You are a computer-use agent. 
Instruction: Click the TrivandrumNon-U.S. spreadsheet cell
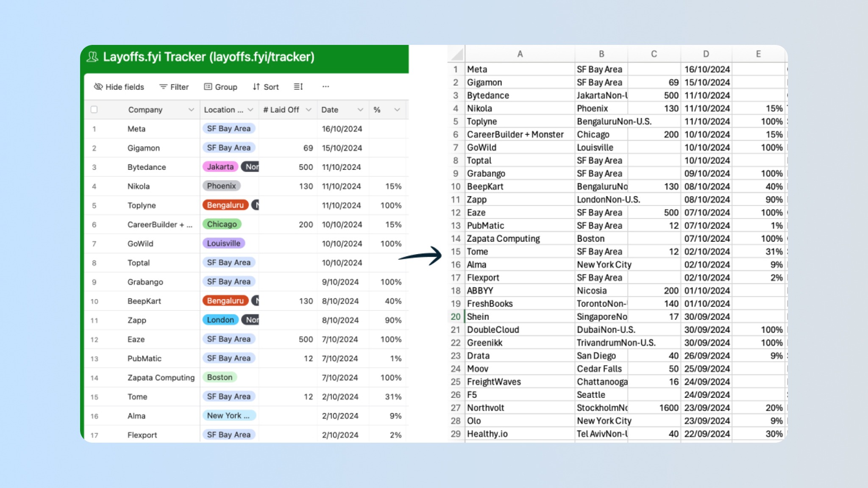coord(616,343)
